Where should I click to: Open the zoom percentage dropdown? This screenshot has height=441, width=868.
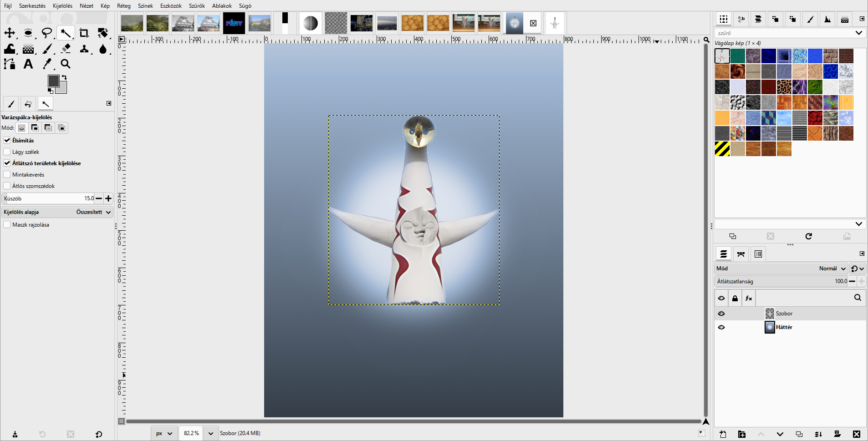click(211, 433)
